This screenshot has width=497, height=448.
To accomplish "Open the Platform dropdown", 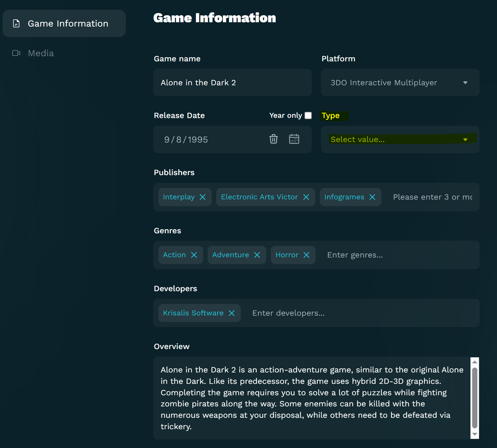I will tap(400, 83).
